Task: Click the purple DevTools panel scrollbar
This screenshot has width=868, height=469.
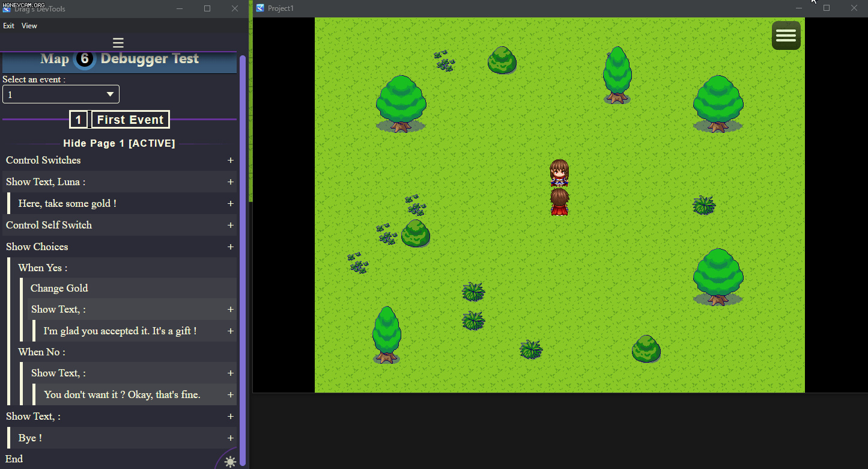Action: click(243, 259)
